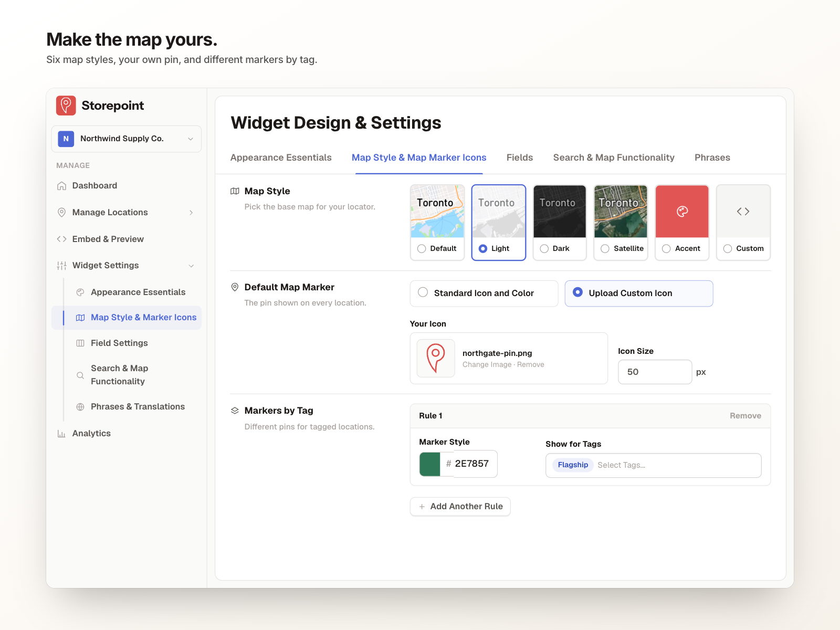Click the Analytics bar chart icon
Screen dimensions: 840x630
tap(61, 434)
